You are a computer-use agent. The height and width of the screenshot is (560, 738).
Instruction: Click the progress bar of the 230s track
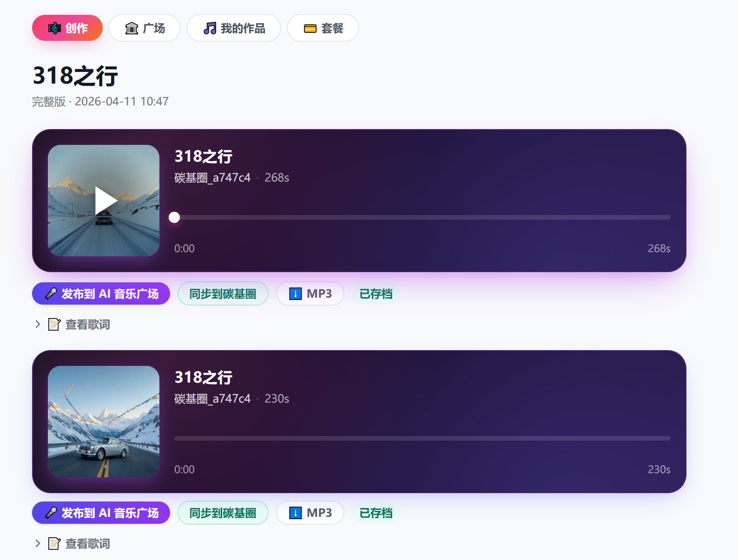[x=422, y=438]
